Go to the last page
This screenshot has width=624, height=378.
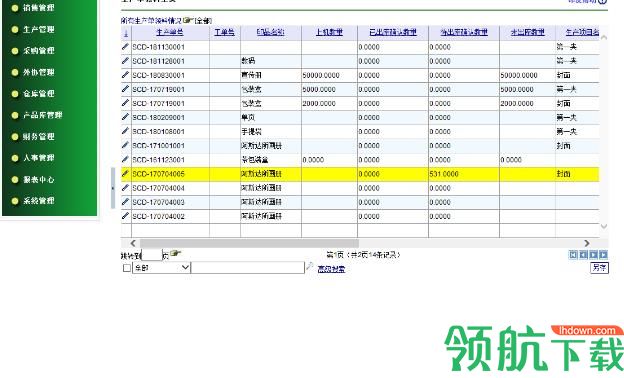(604, 255)
